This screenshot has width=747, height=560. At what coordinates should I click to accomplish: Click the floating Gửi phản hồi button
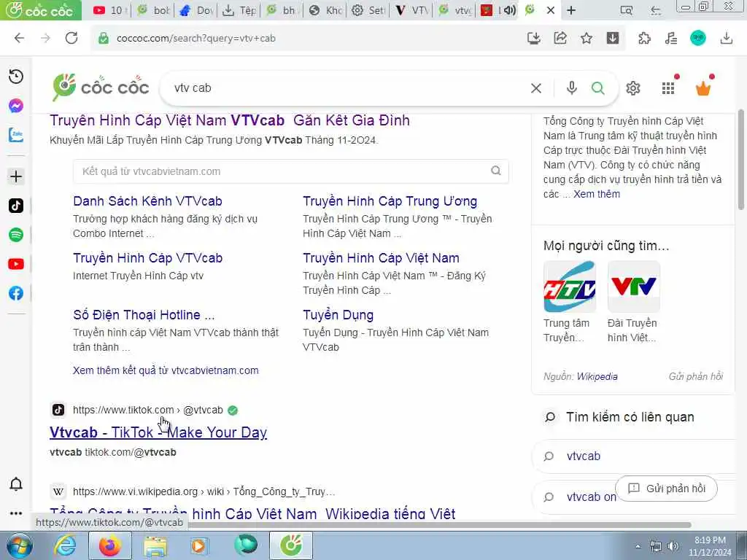666,489
